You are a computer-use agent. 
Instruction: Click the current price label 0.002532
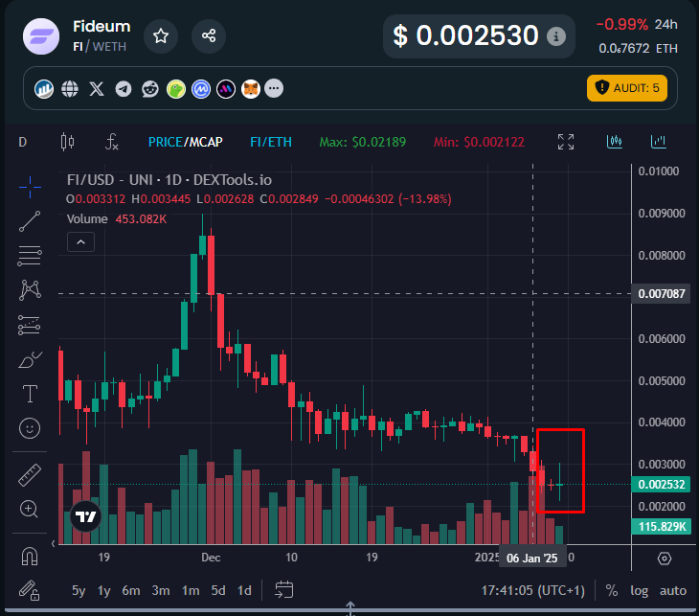661,485
